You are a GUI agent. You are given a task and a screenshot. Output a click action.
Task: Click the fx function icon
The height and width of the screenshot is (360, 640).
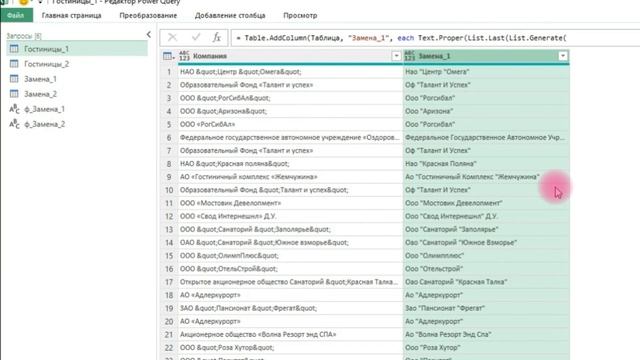point(217,38)
